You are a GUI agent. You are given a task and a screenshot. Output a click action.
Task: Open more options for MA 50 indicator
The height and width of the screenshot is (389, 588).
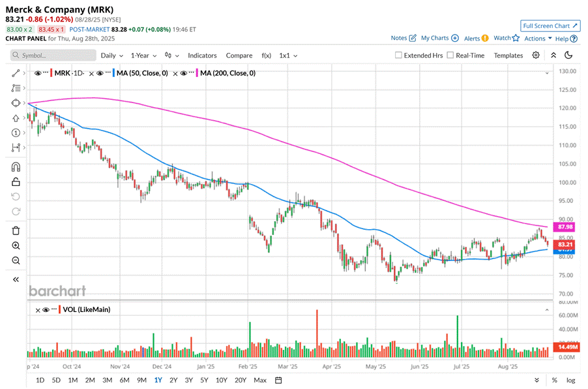click(x=108, y=72)
